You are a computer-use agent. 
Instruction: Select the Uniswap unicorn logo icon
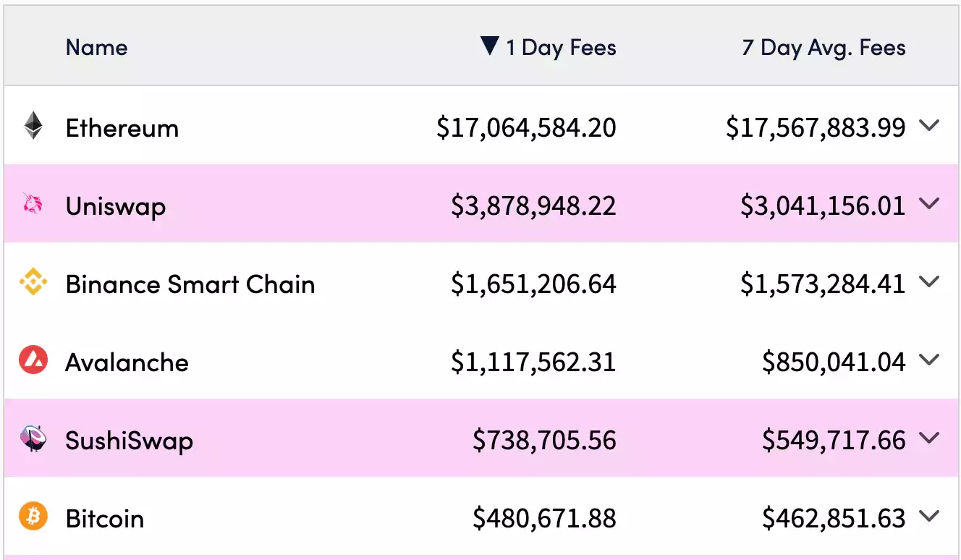pos(32,205)
